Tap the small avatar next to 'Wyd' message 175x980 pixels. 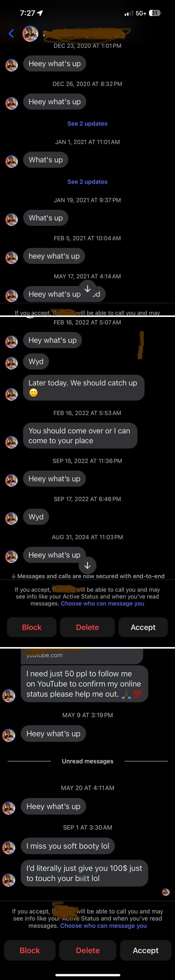click(x=11, y=361)
